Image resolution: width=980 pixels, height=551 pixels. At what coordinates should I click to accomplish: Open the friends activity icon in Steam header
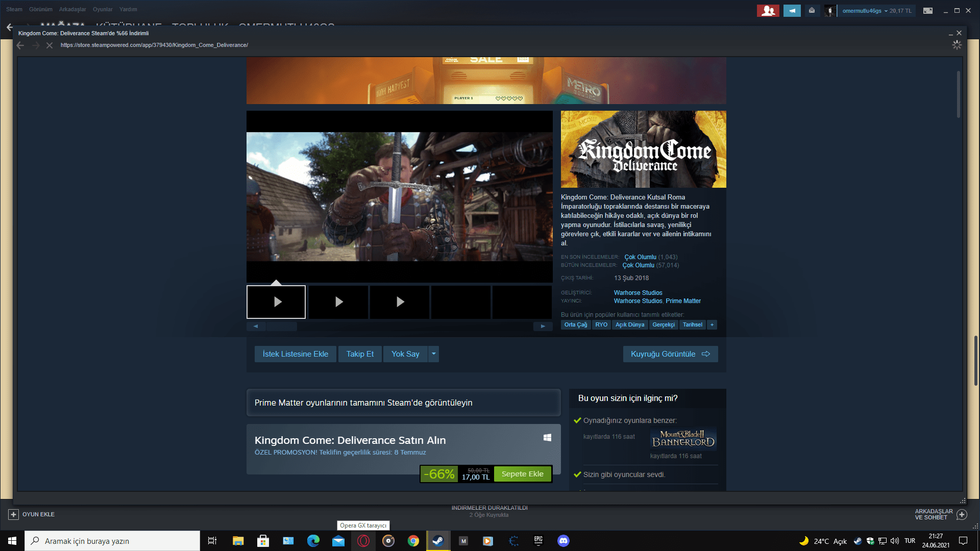click(x=768, y=11)
